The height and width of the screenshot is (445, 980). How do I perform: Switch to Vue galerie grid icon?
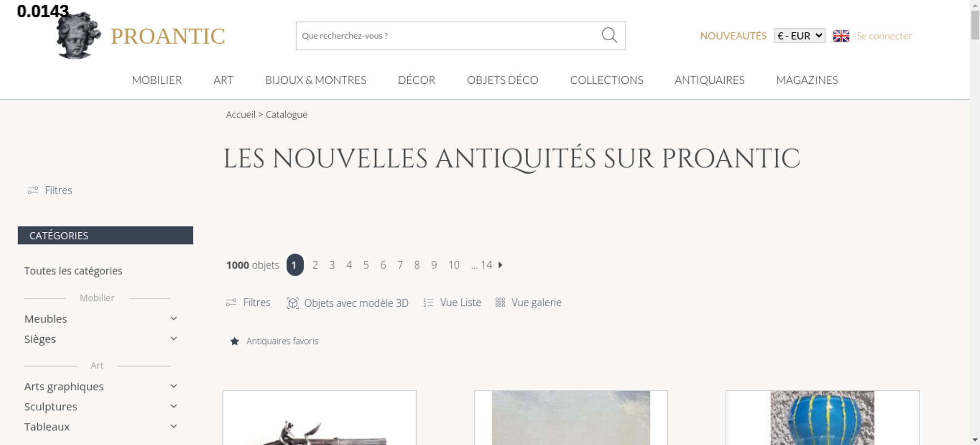[x=500, y=302]
